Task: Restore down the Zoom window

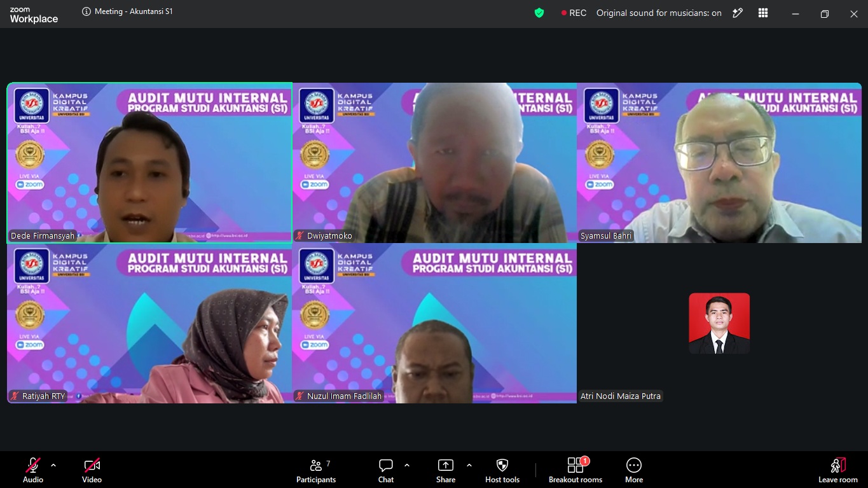Action: (x=825, y=13)
